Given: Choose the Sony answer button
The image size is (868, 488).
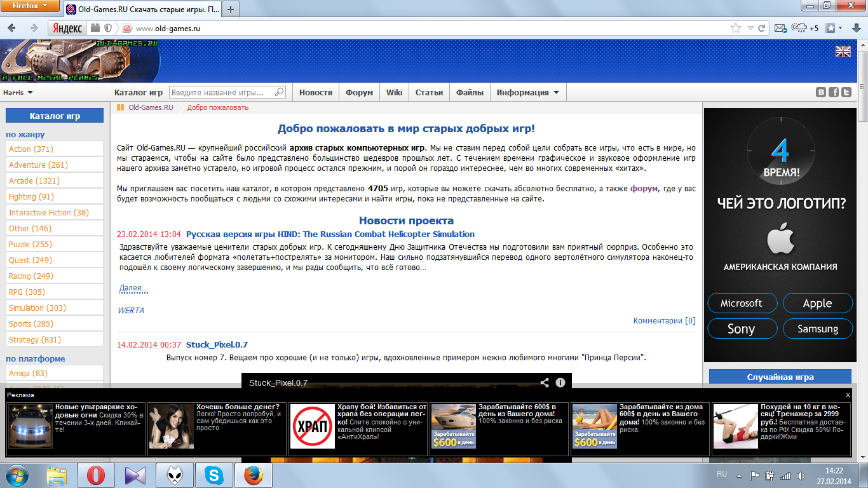Looking at the screenshot, I should [742, 329].
